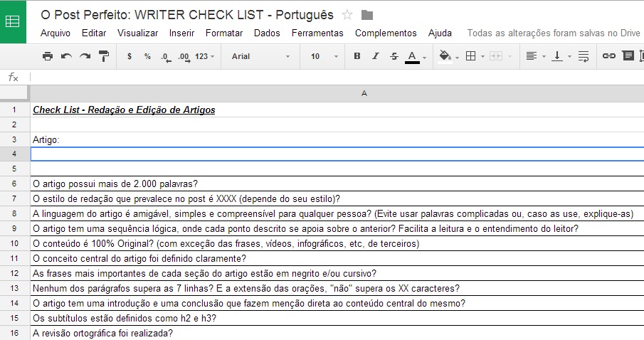Open the Ajuda menu
This screenshot has width=644, height=340.
(x=440, y=33)
